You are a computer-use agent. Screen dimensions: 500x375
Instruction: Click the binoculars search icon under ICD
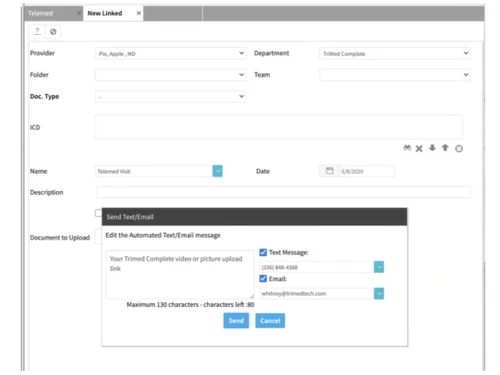(x=407, y=148)
